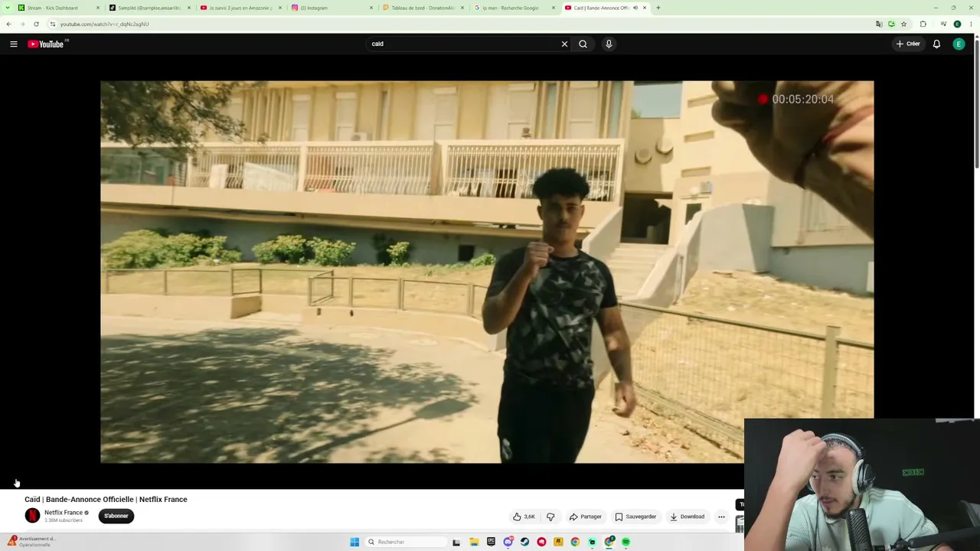
Task: Open Steam from the taskbar
Action: (x=524, y=542)
